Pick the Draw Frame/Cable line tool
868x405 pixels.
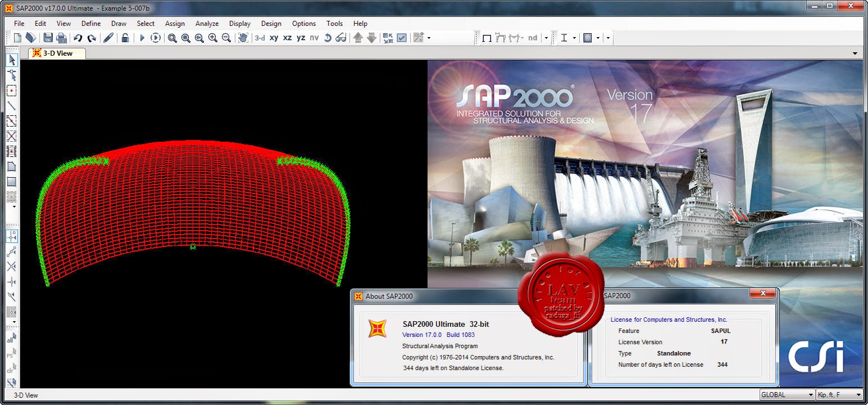11,106
